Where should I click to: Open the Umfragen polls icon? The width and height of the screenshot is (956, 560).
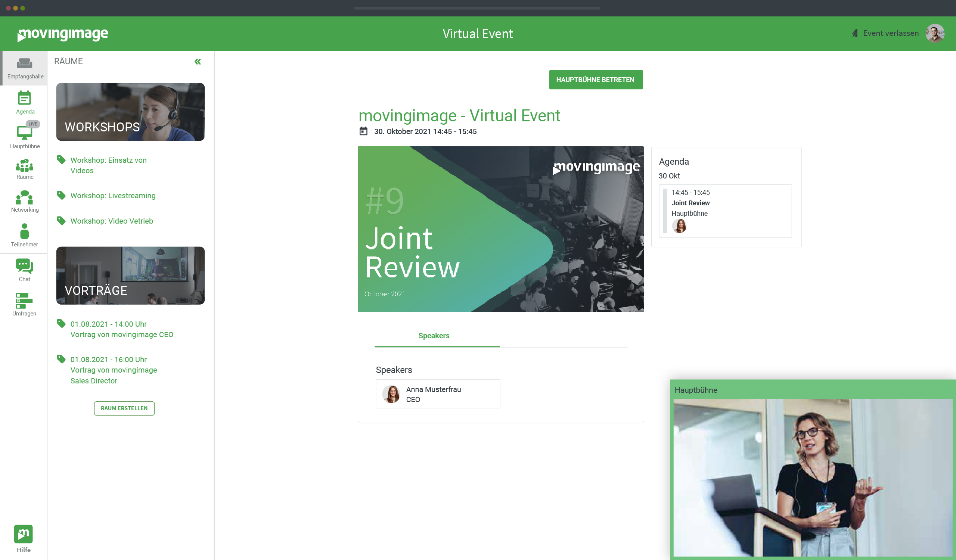pos(24,303)
